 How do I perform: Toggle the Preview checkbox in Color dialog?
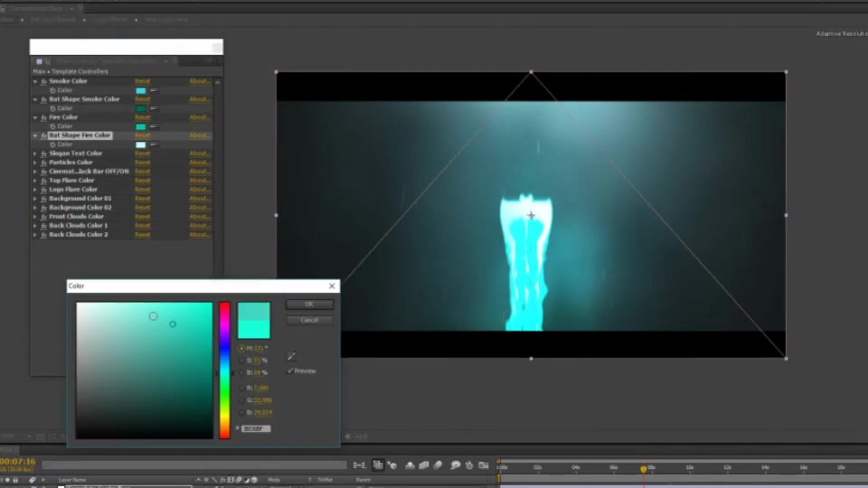point(290,371)
